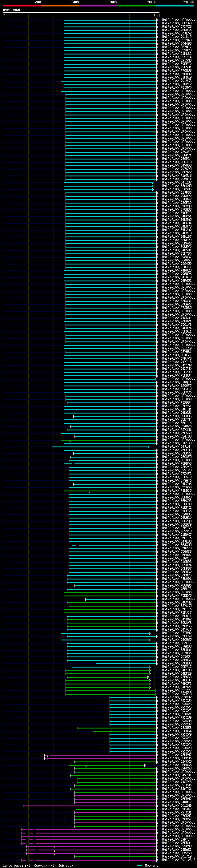Click the green ~80% identity legend segment
Image resolution: width=197 pixels, height=868 pixels.
pyautogui.click(x=137, y=6)
